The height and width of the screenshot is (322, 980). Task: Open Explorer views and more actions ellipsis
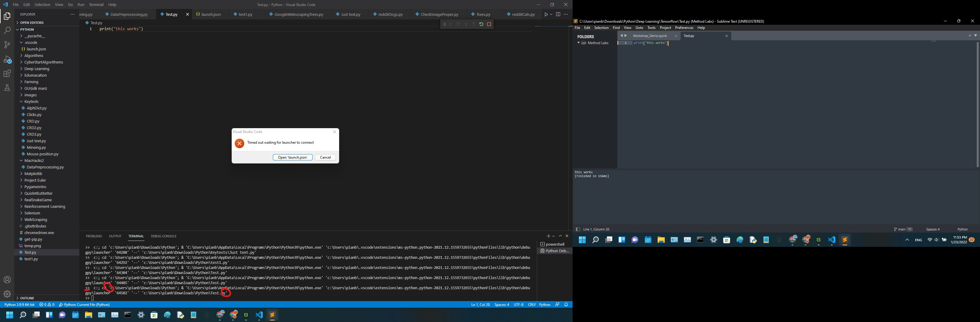pos(72,14)
